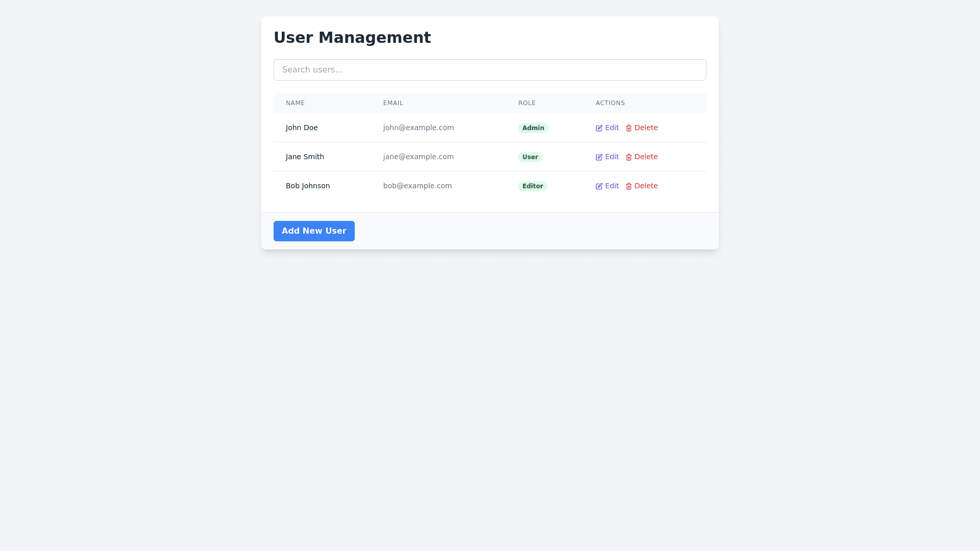Click bob@example.com email address
Image resolution: width=980 pixels, height=551 pixels.
417,186
